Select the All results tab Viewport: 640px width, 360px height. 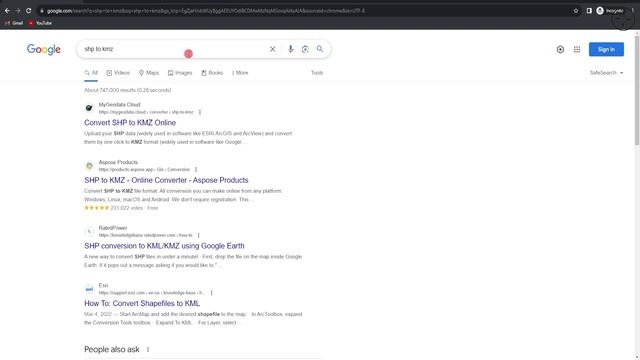[91, 73]
